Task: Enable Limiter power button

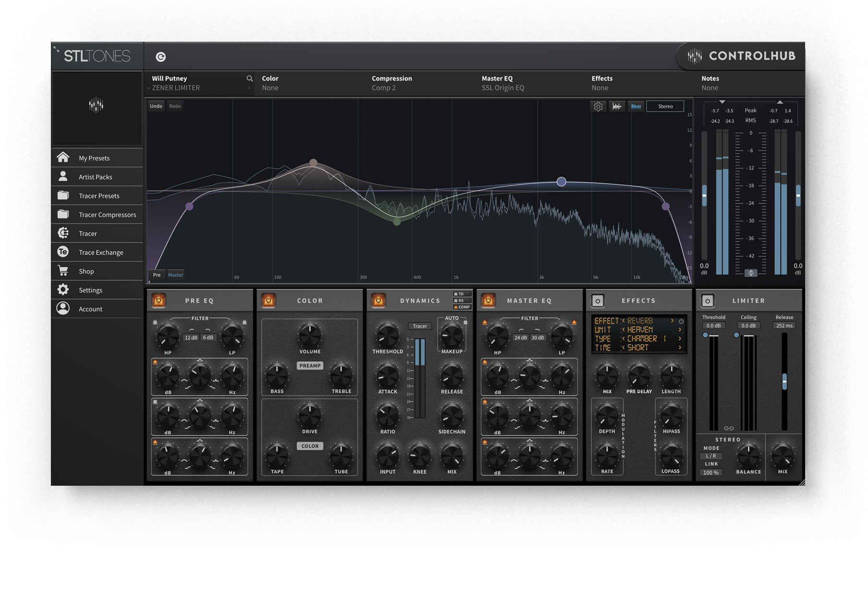Action: (x=708, y=301)
